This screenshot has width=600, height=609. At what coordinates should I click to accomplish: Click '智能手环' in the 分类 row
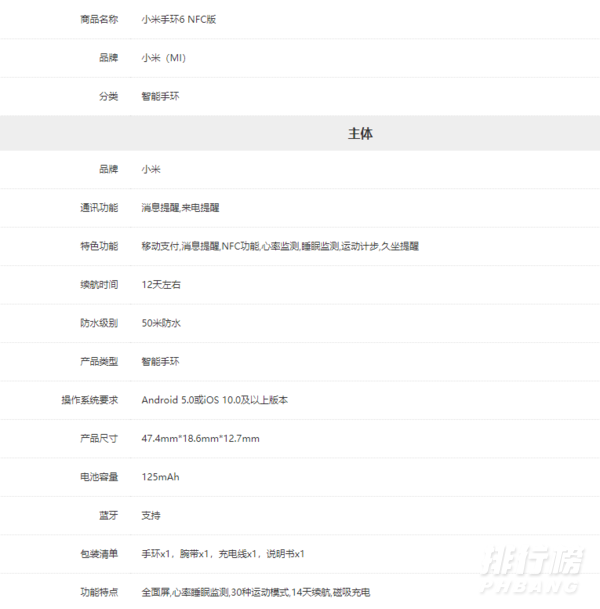coord(160,96)
